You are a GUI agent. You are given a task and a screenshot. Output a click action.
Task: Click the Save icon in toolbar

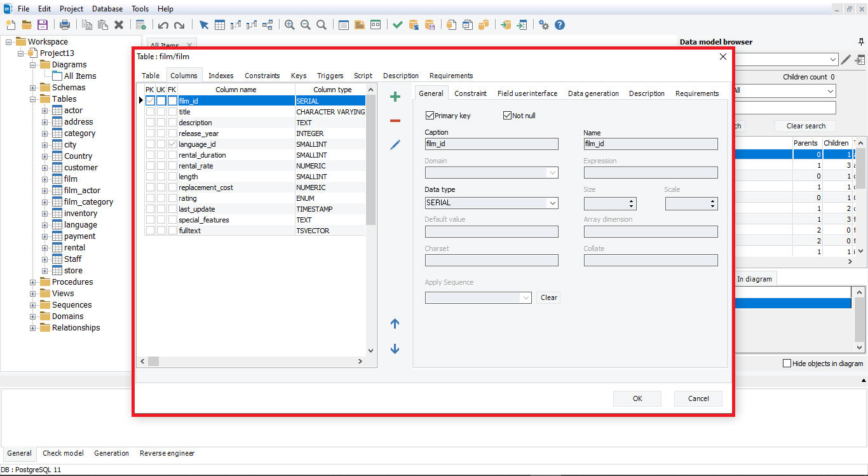43,25
